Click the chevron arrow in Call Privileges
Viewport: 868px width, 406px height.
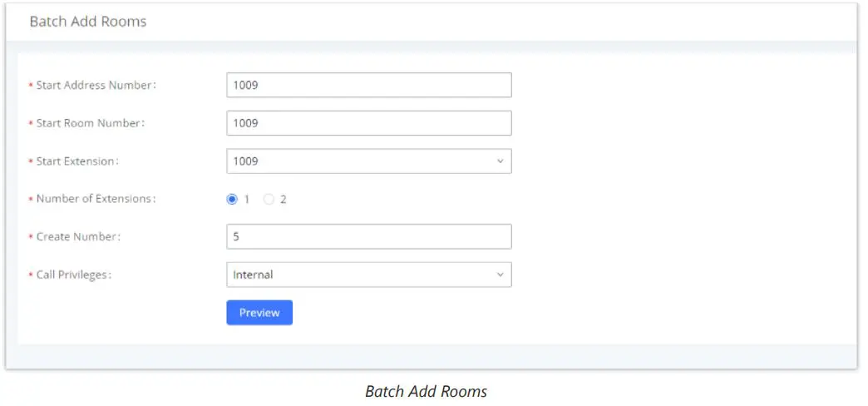click(x=500, y=275)
